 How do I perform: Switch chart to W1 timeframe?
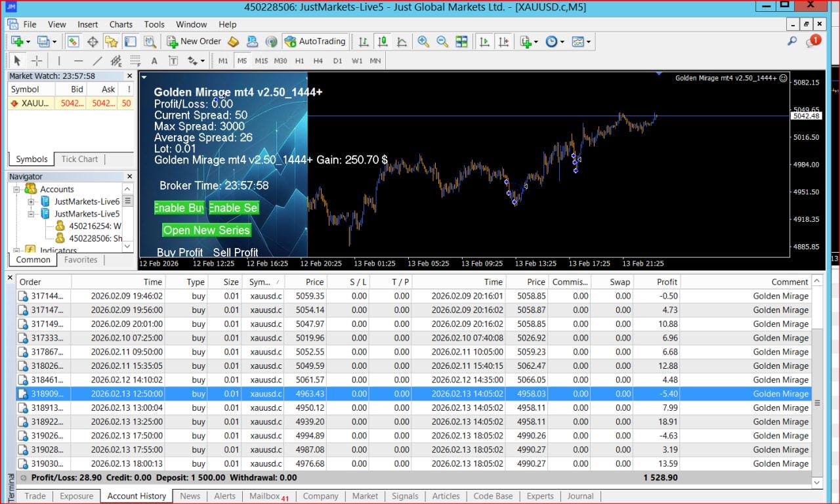(x=356, y=60)
